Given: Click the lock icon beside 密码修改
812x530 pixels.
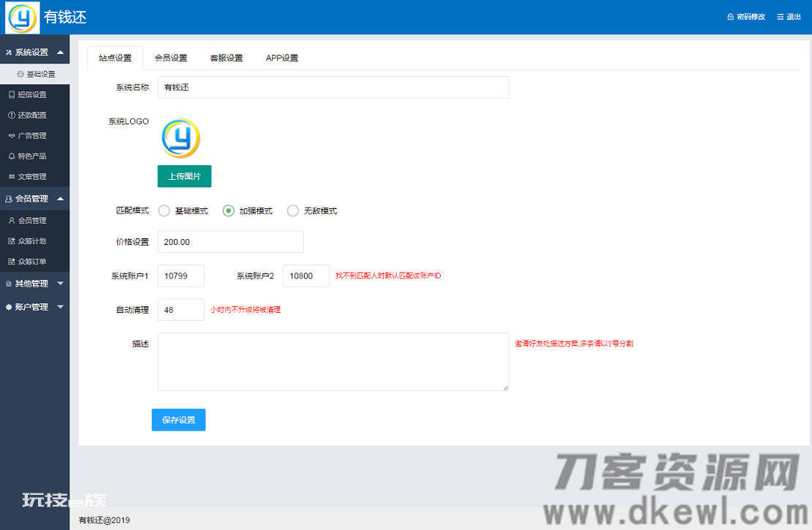Looking at the screenshot, I should 730,17.
